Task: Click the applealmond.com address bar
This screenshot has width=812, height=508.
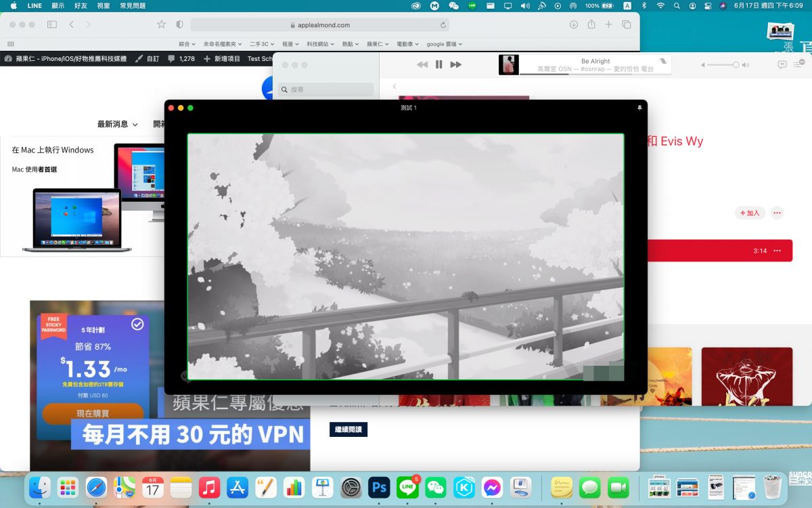Action: point(320,24)
